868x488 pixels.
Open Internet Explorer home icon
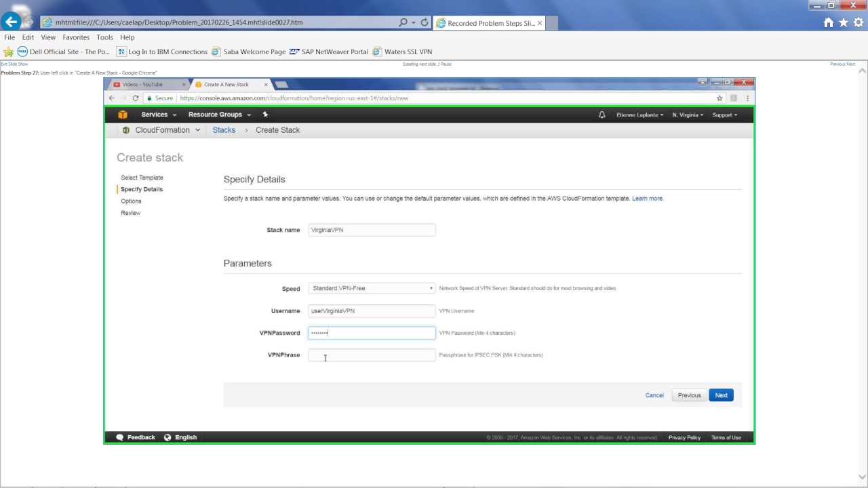829,22
